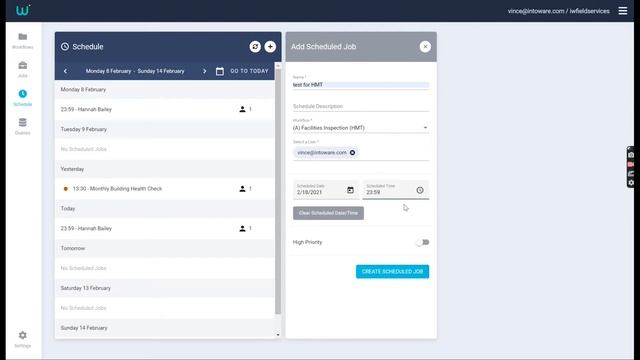Open the hamburger menu at top right

(x=622, y=11)
